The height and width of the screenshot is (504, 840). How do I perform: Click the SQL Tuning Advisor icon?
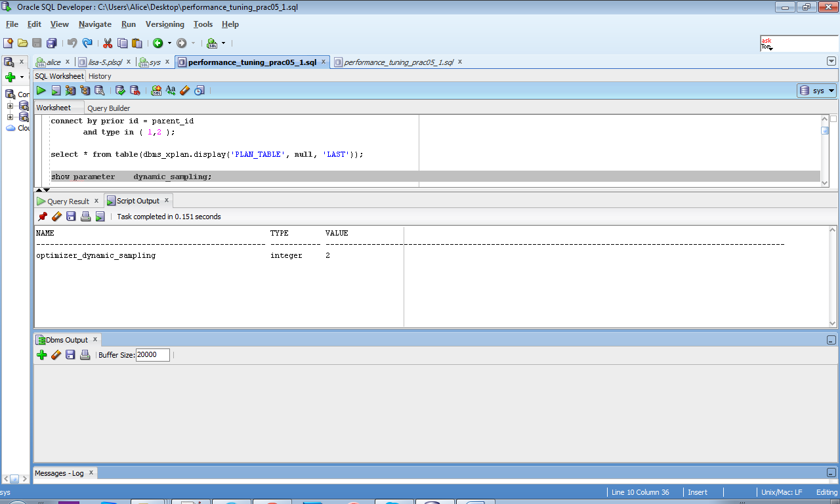[x=99, y=91]
